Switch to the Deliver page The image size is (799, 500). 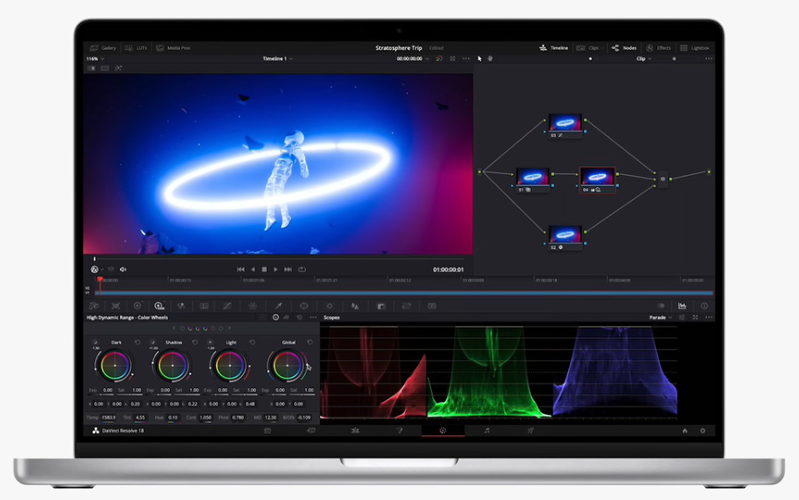pos(530,431)
